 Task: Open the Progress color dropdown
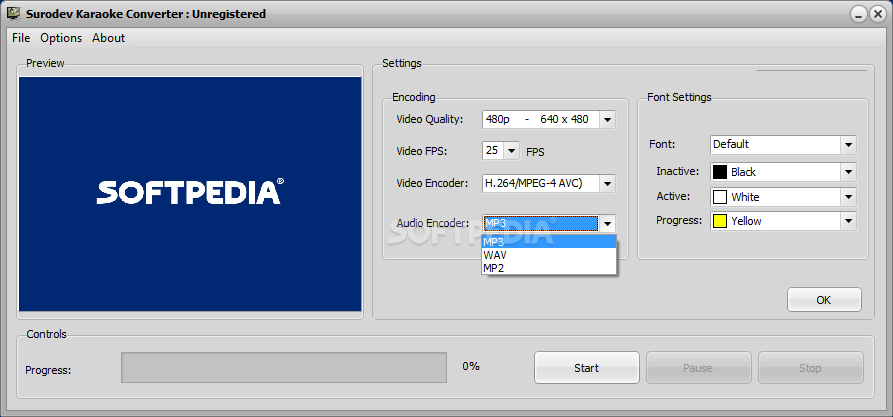click(x=849, y=221)
